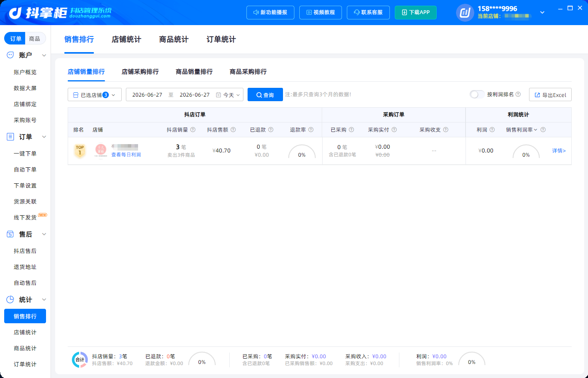This screenshot has height=378, width=588.
Task: Click the 账户 section icon in sidebar
Action: 10,55
